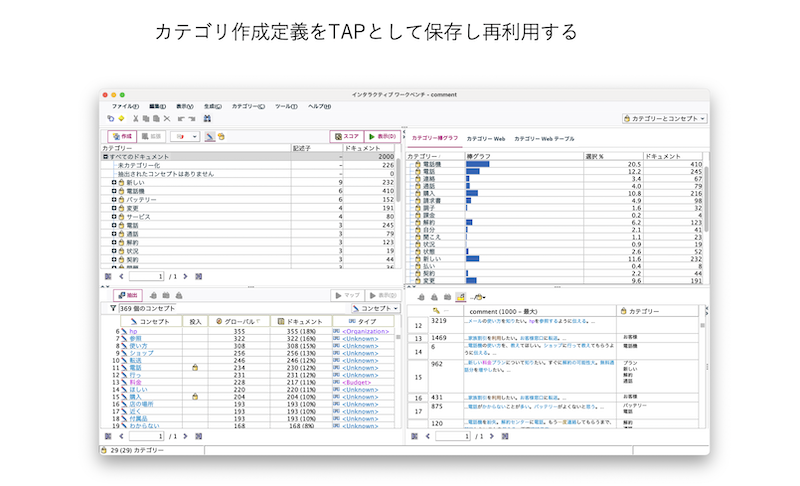Toggle highlighted yellow icon in comment toolbar
This screenshot has height=486, width=800.
point(461,297)
